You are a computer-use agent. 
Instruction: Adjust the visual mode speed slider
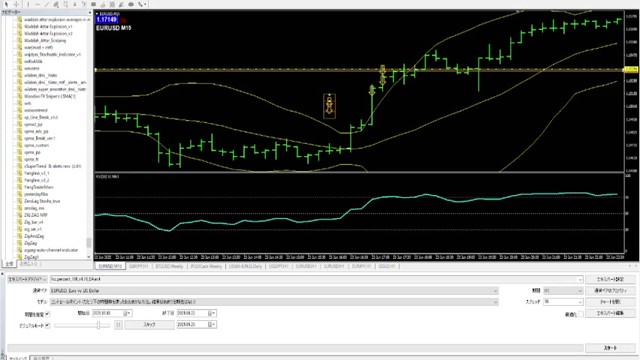click(98, 325)
